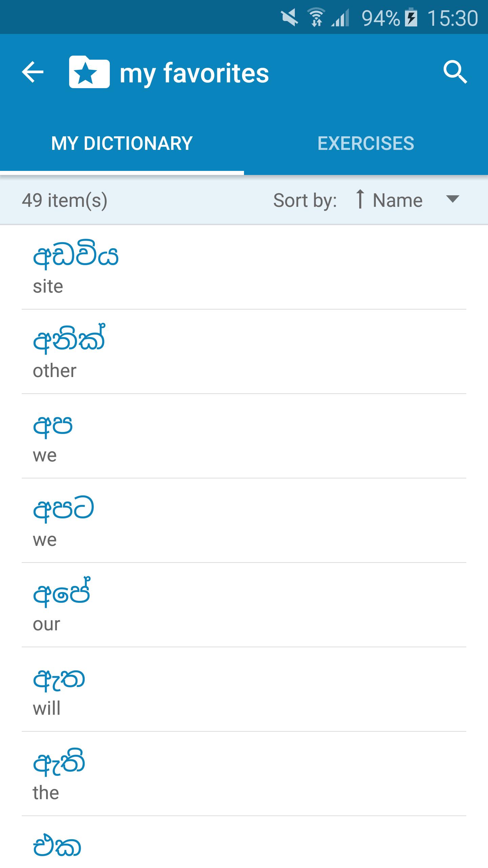Tap the ascending sort arrow icon
This screenshot has width=488, height=868.
point(360,199)
